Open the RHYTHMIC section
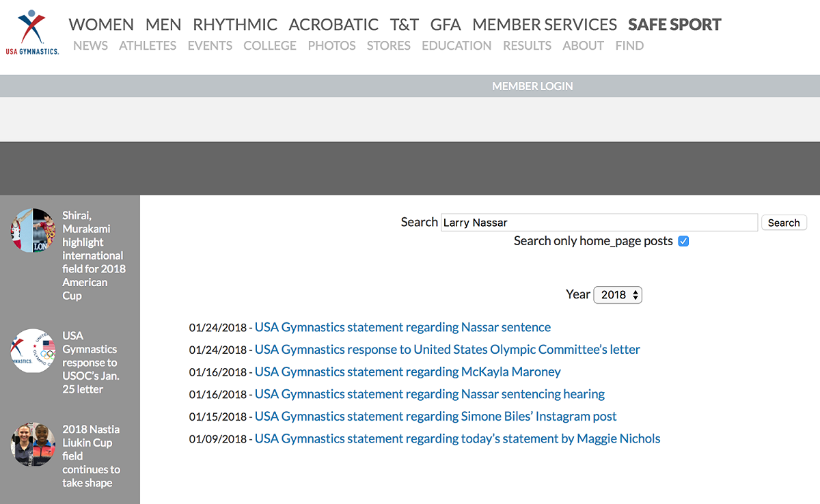Image resolution: width=820 pixels, height=504 pixels. [x=235, y=25]
